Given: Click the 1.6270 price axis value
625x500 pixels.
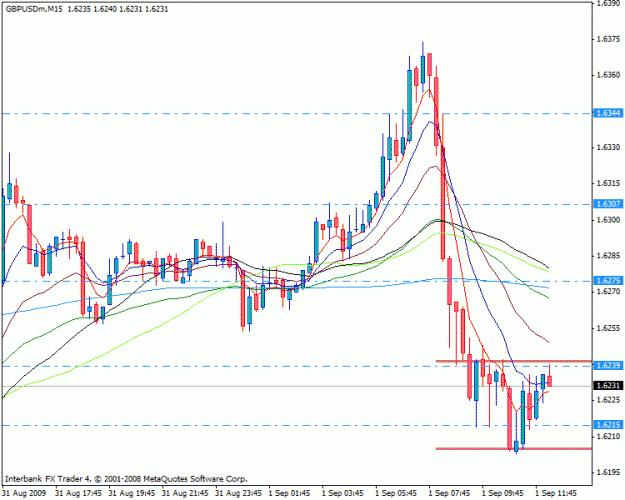Looking at the screenshot, I should [608, 291].
